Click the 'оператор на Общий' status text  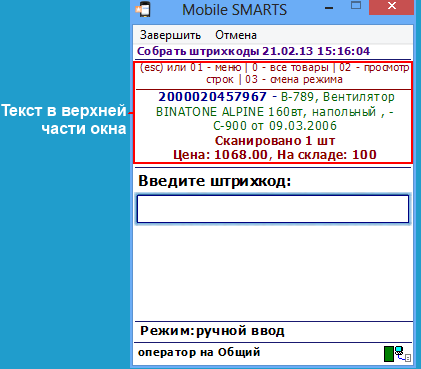tap(199, 352)
